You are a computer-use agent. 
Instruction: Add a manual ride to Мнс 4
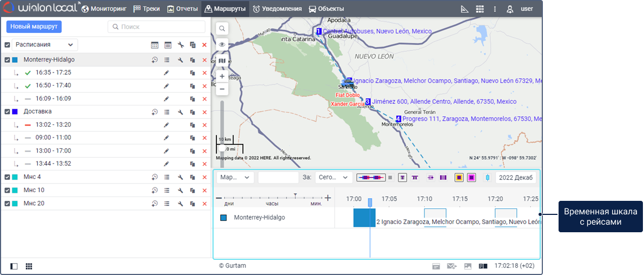[155, 177]
